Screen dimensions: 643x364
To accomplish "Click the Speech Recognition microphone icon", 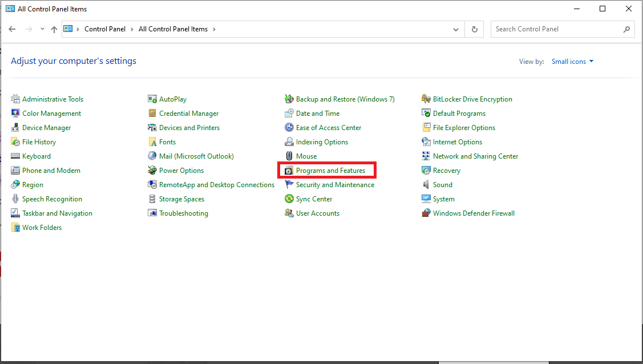I will point(15,199).
